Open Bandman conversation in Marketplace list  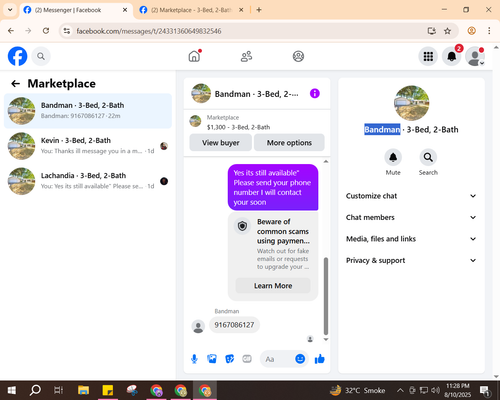pyautogui.click(x=88, y=111)
